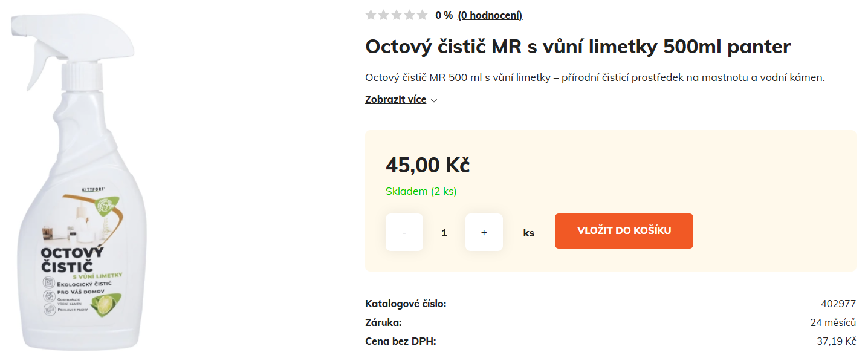Screen dimensions: 868x352
Task: Click the fourth rating star
Action: coord(409,15)
